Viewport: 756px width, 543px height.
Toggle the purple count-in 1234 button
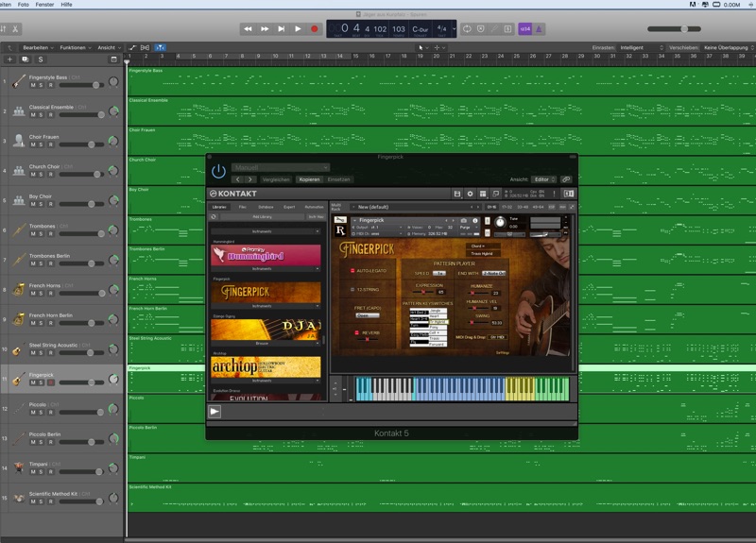coord(525,29)
